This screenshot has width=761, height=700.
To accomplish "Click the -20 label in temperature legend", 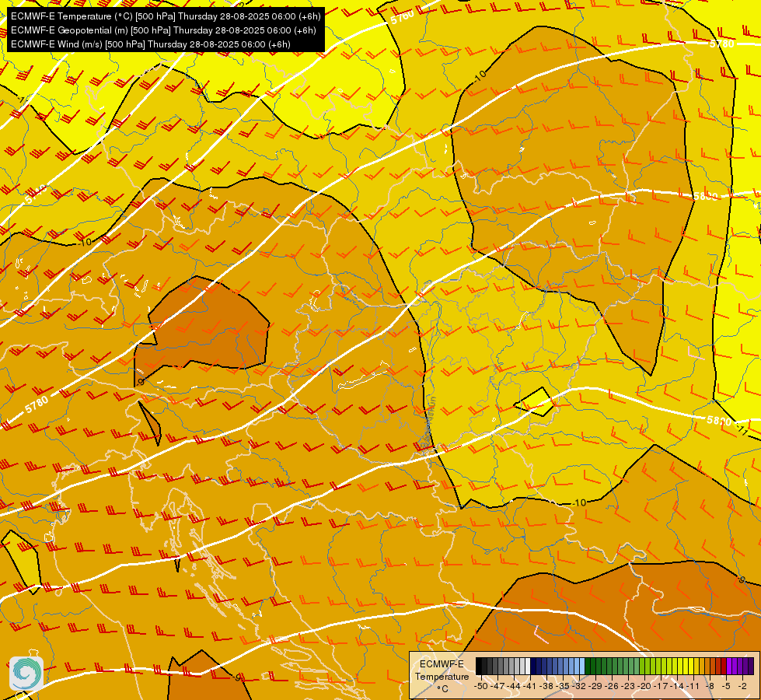I will point(644,686).
